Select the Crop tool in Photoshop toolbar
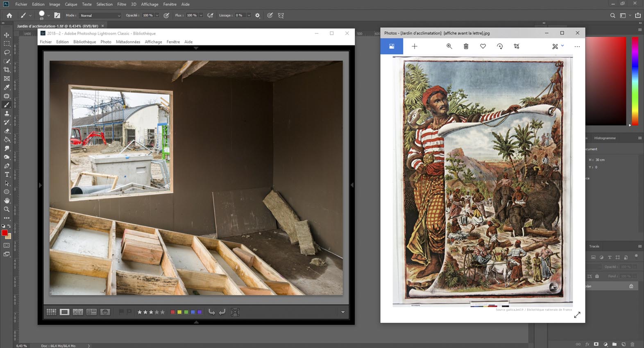 click(7, 70)
